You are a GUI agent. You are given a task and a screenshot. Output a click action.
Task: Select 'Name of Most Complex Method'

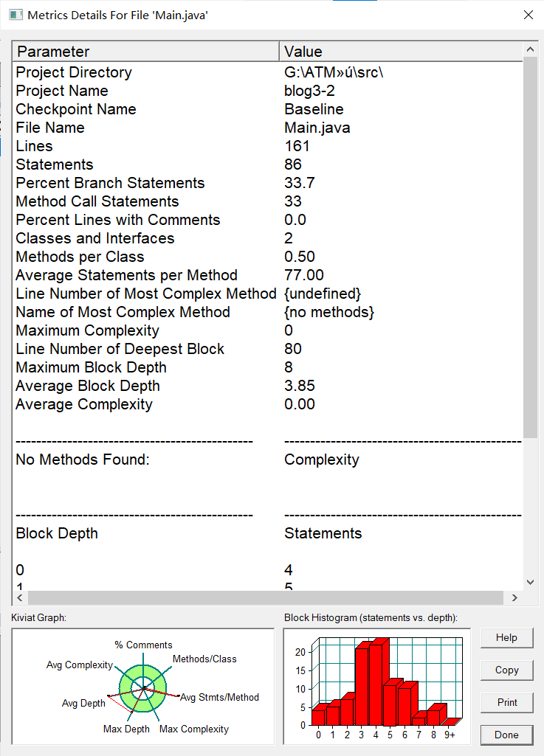(123, 312)
